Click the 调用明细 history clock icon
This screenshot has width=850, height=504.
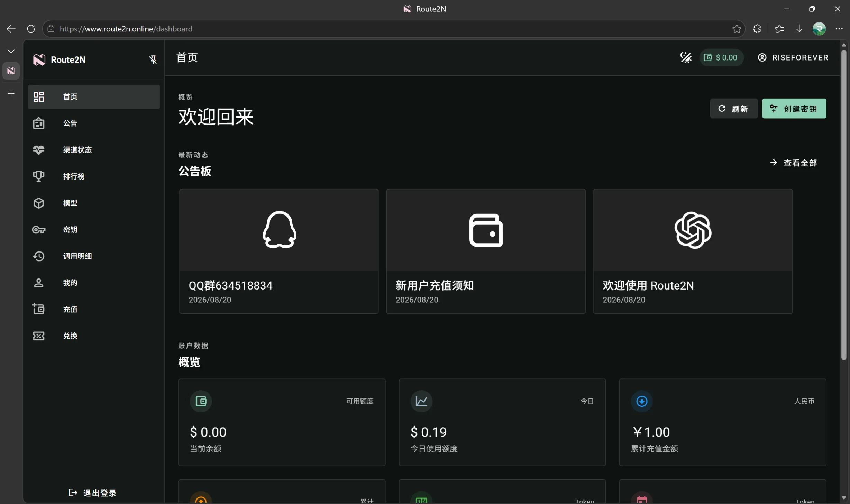tap(39, 256)
